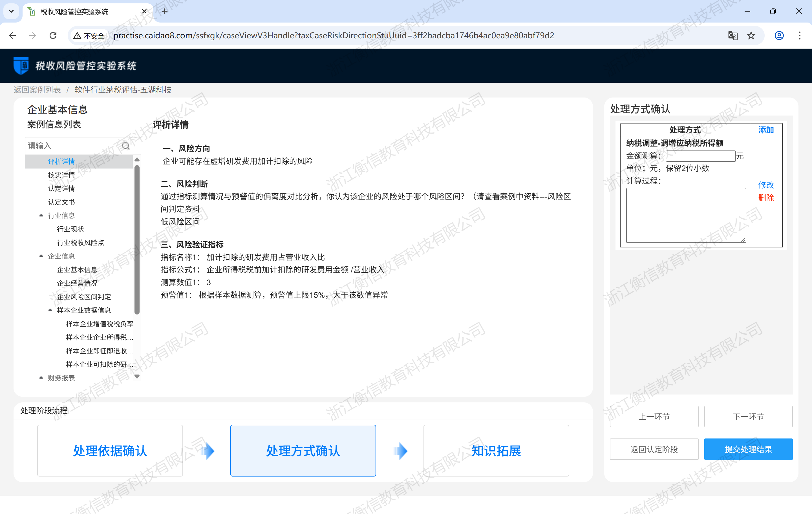Open a new browser tab

pyautogui.click(x=164, y=12)
